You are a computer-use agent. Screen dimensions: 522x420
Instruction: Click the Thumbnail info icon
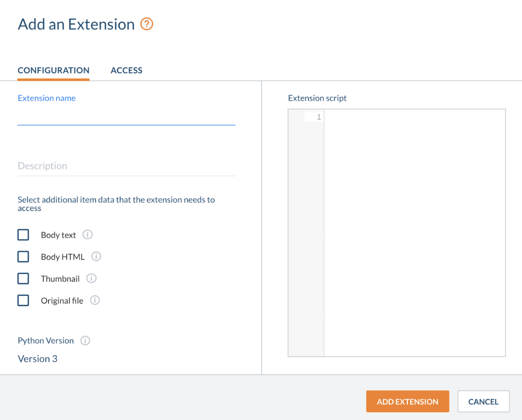tap(91, 279)
